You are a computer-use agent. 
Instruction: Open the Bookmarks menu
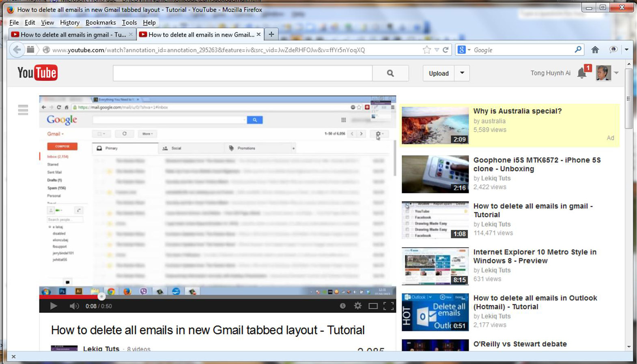pos(101,23)
